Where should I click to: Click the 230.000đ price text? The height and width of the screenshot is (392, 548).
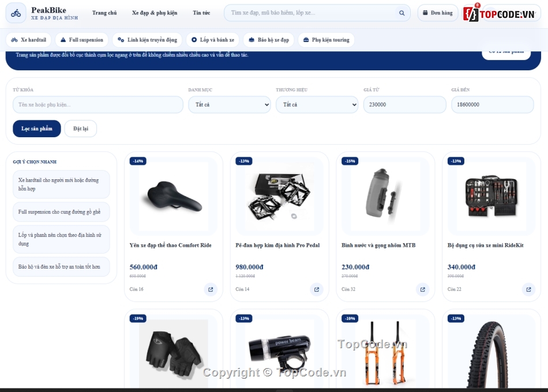[355, 267]
